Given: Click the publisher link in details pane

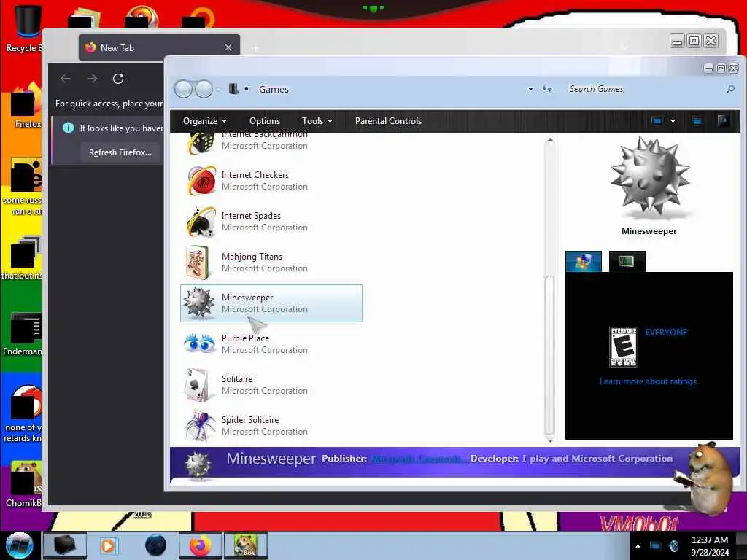Looking at the screenshot, I should 417,459.
